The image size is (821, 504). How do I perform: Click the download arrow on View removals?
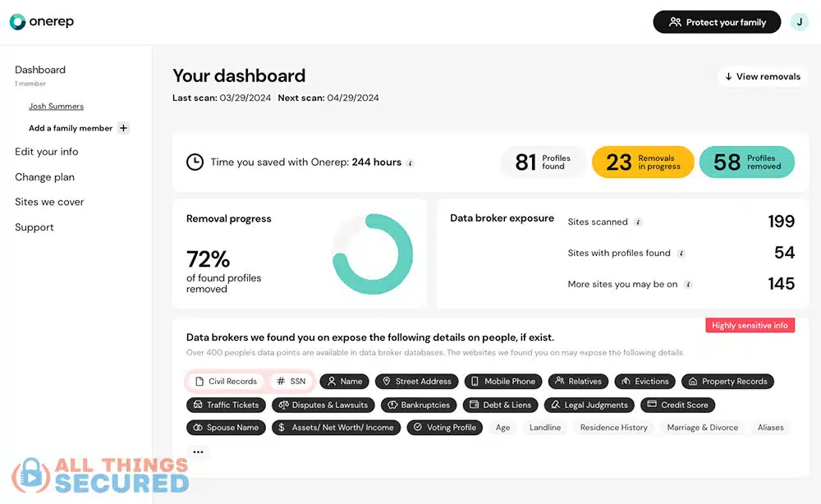730,76
